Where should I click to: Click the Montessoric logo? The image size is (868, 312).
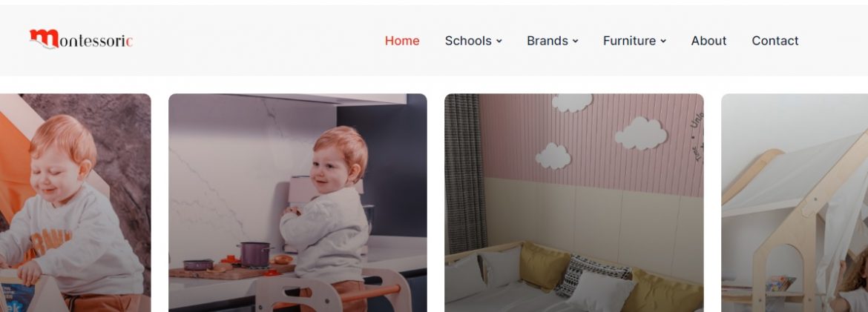tap(81, 39)
